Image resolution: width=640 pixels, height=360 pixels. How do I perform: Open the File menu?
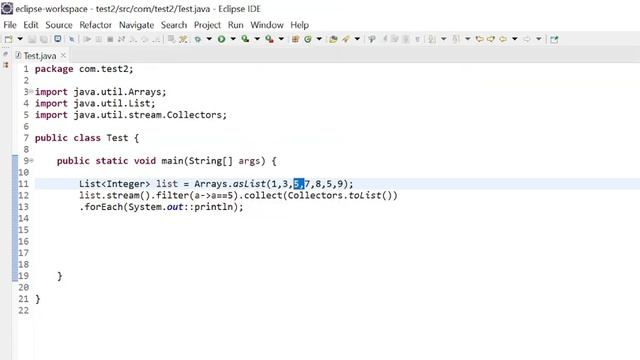click(10, 25)
